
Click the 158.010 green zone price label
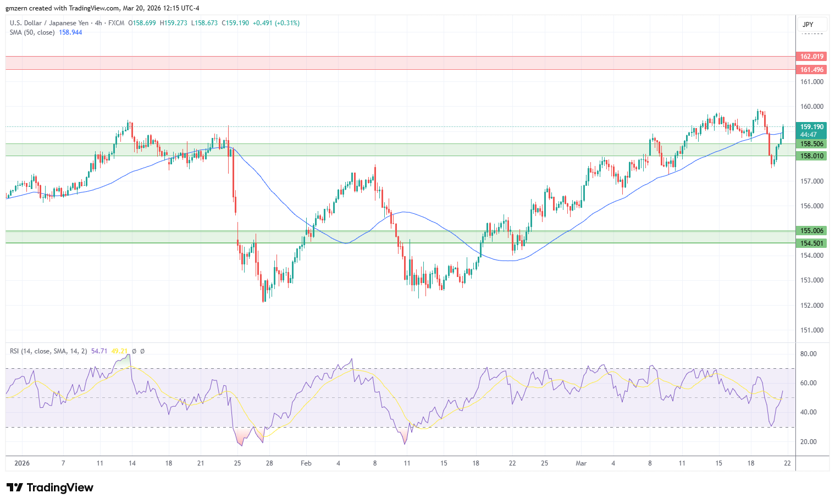coord(811,156)
